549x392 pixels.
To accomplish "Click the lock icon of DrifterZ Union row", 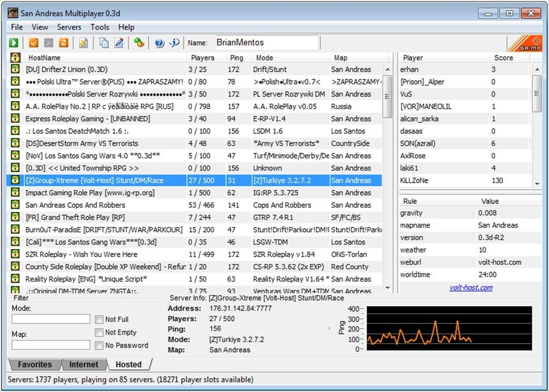I will coord(15,69).
